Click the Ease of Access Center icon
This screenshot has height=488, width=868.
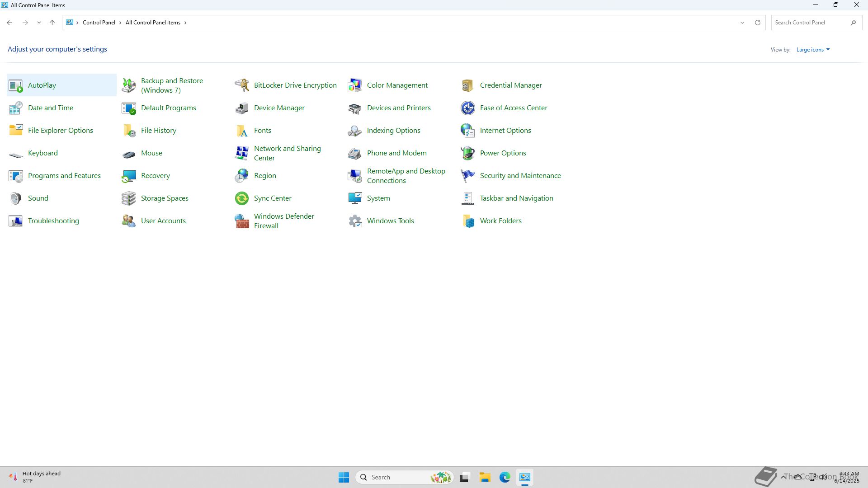[468, 108]
